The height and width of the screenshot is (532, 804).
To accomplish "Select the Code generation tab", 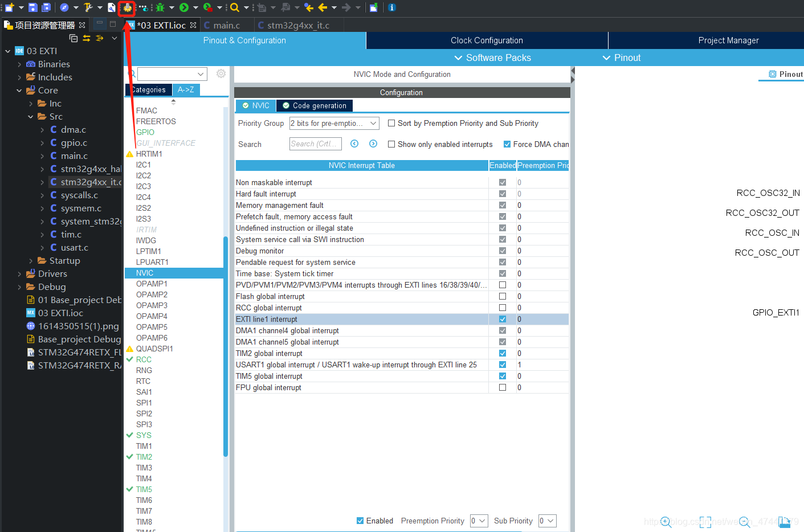I will pos(315,105).
